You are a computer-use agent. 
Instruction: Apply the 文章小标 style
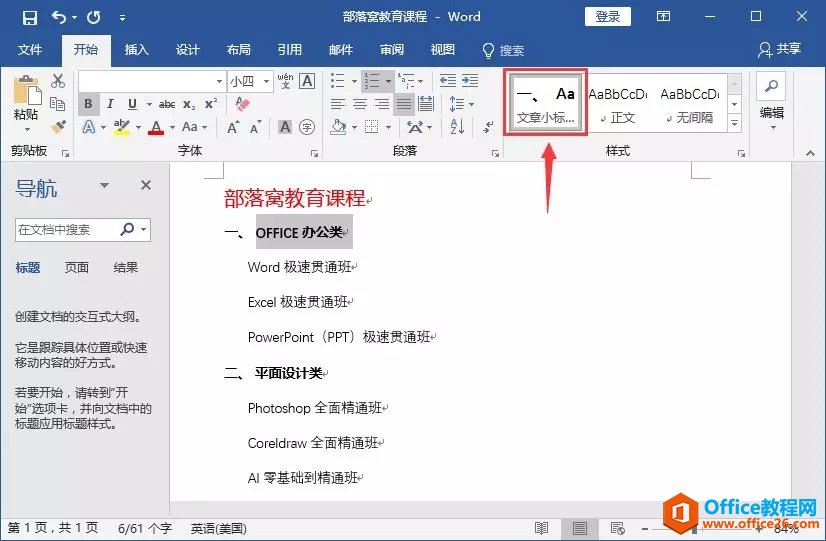[x=545, y=103]
